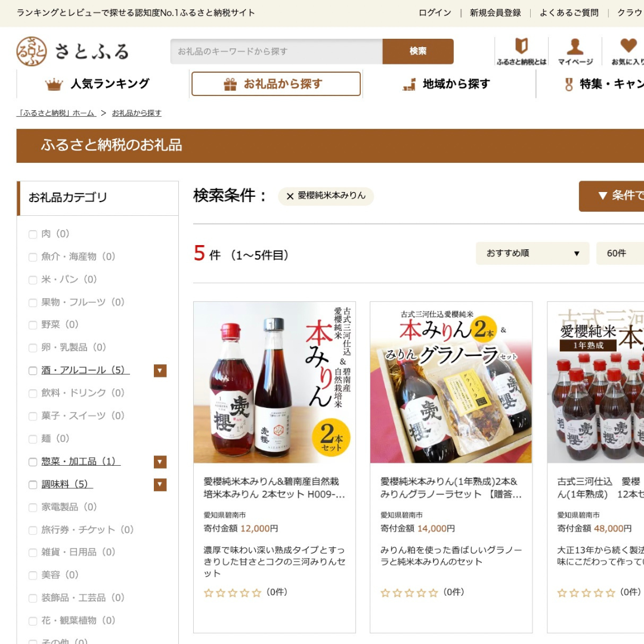Click the 寄付金額 48,000円 price text
Image resolution: width=644 pixels, height=644 pixels.
pos(595,528)
